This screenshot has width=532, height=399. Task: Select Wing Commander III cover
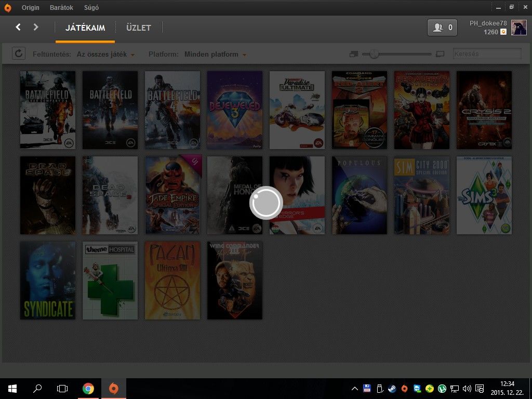click(235, 280)
